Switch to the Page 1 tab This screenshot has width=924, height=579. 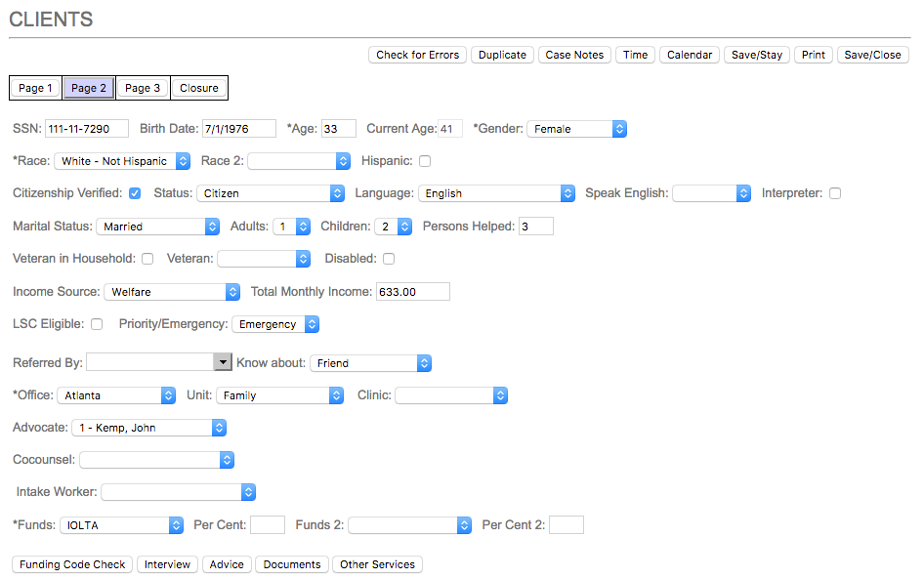(36, 88)
